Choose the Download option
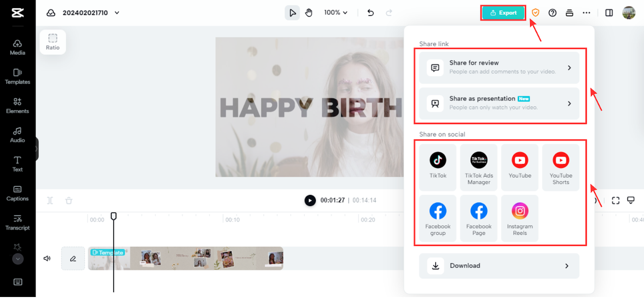Screen dimensions: 644x299 (x=499, y=266)
